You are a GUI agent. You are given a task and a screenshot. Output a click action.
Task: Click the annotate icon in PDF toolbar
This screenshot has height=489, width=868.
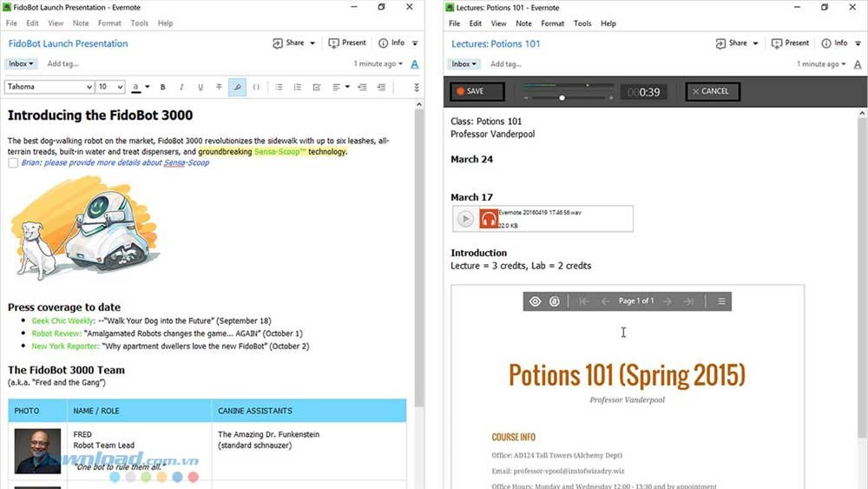pyautogui.click(x=555, y=301)
